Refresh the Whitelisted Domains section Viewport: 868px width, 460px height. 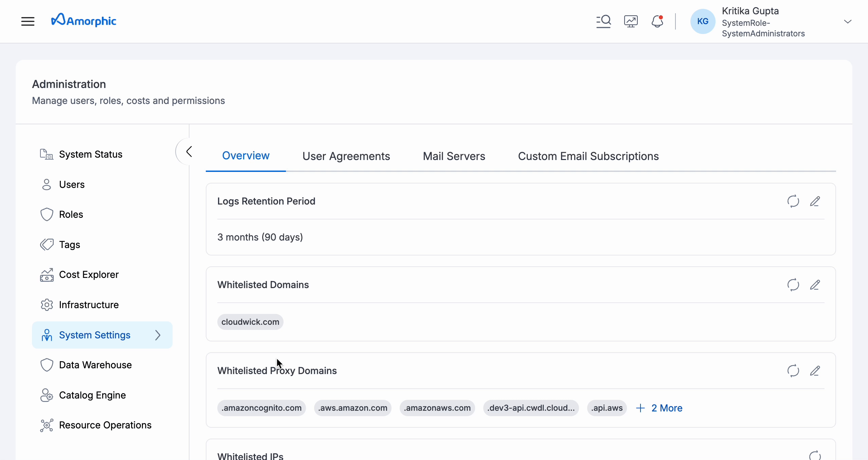point(793,285)
